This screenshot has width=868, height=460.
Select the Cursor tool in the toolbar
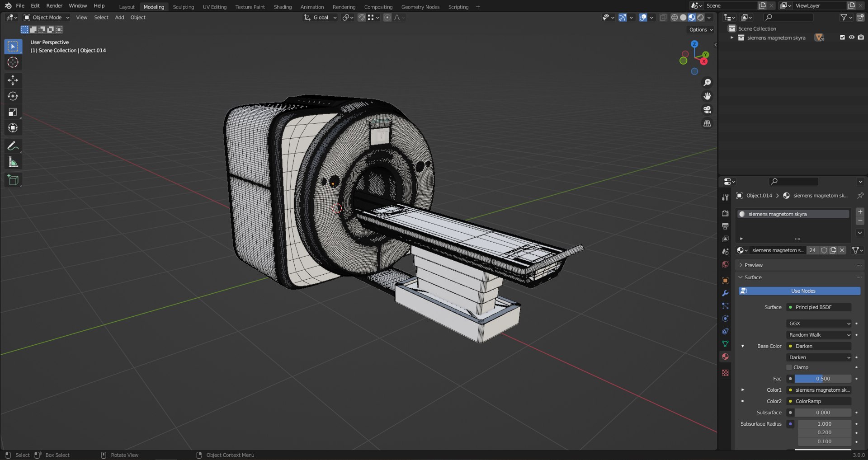(x=13, y=62)
